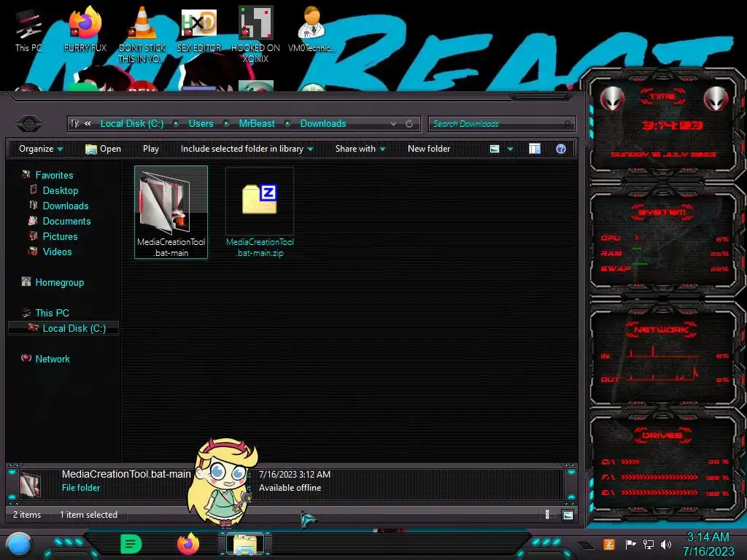Click the TIME gadget on desktop sidebar
The width and height of the screenshot is (747, 560).
click(662, 125)
